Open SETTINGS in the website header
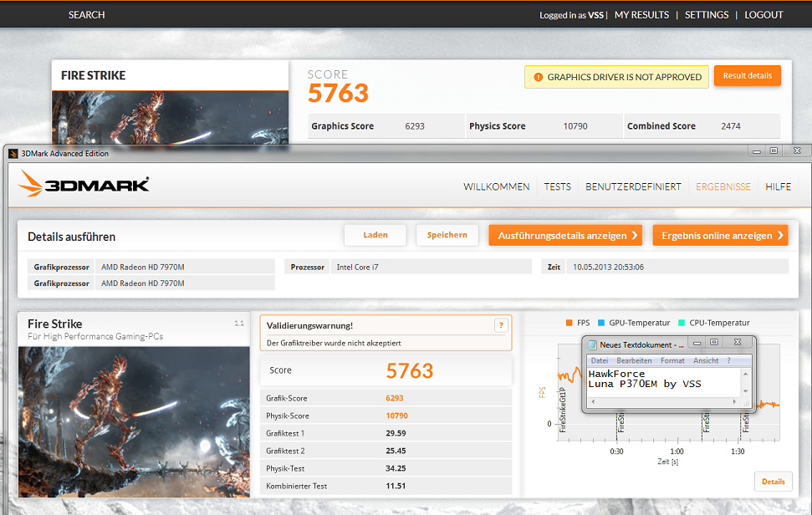 tap(707, 15)
